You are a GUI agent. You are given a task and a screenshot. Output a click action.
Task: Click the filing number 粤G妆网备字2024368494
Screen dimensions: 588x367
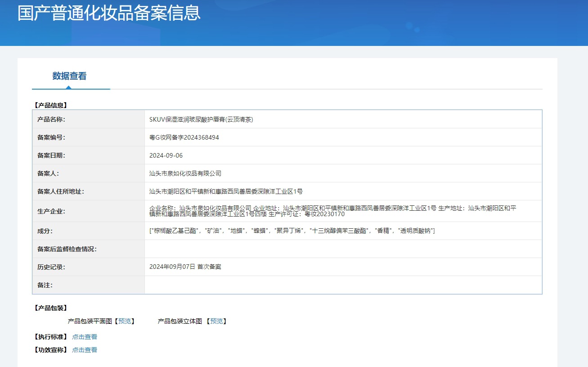184,137
